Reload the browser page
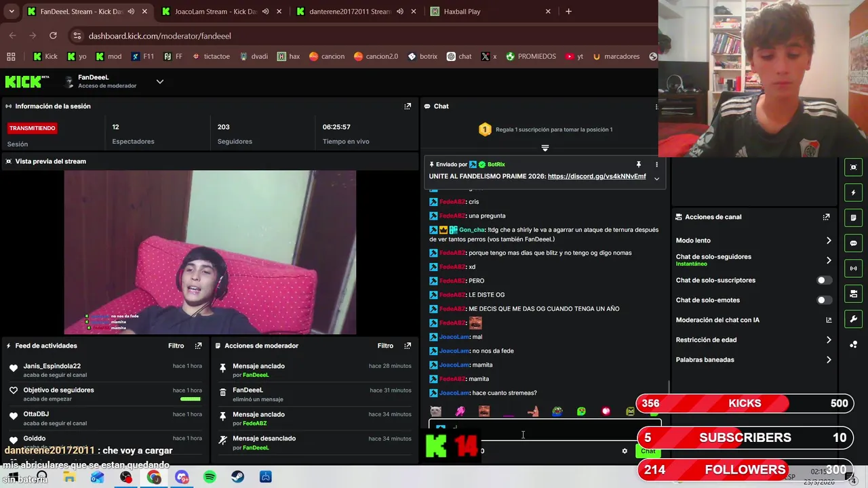The image size is (868, 488). point(53,35)
